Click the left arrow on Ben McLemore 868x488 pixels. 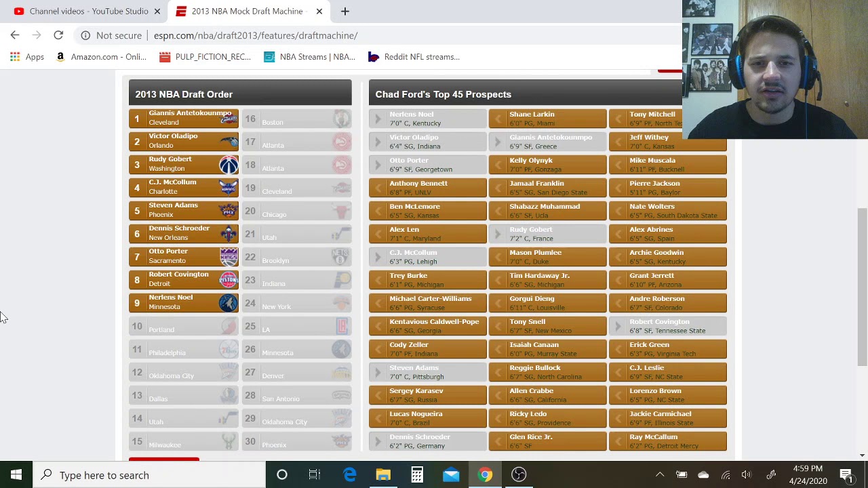[x=378, y=211]
